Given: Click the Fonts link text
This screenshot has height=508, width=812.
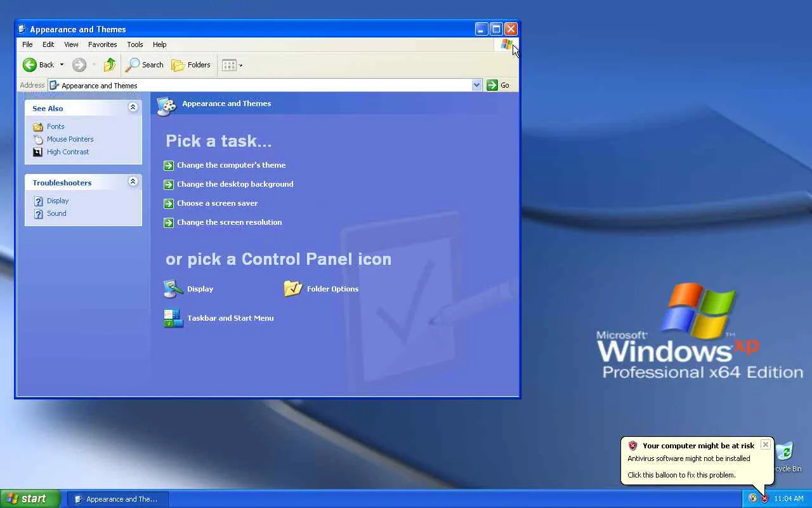Looking at the screenshot, I should 56,126.
